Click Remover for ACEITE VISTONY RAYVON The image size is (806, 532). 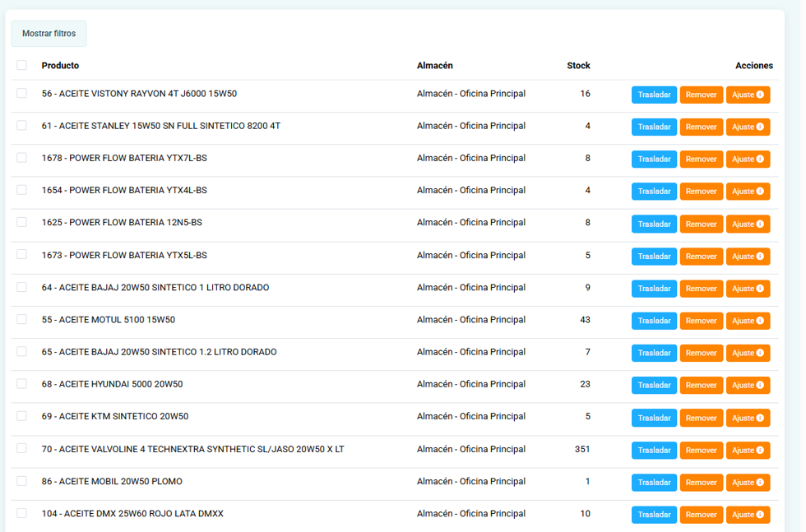[701, 95]
